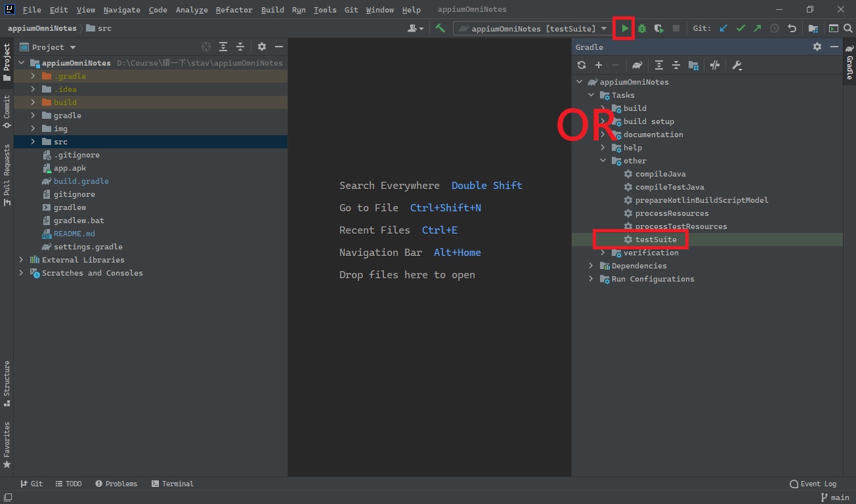Run with Coverage using the shield icon
This screenshot has width=856, height=504.
click(x=658, y=28)
